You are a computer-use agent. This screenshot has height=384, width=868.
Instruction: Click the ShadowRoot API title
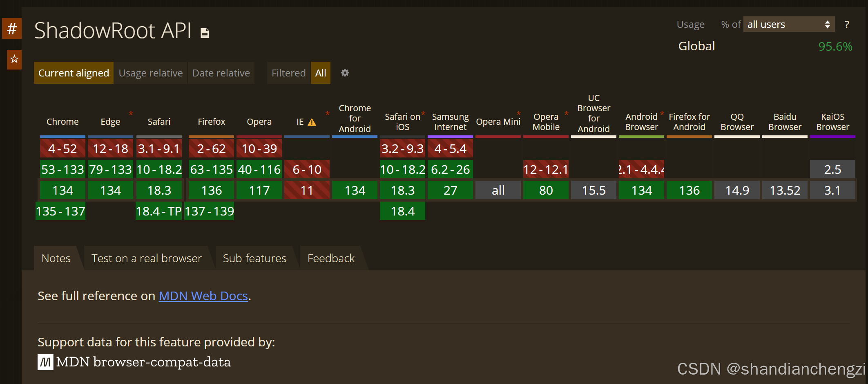pyautogui.click(x=113, y=31)
